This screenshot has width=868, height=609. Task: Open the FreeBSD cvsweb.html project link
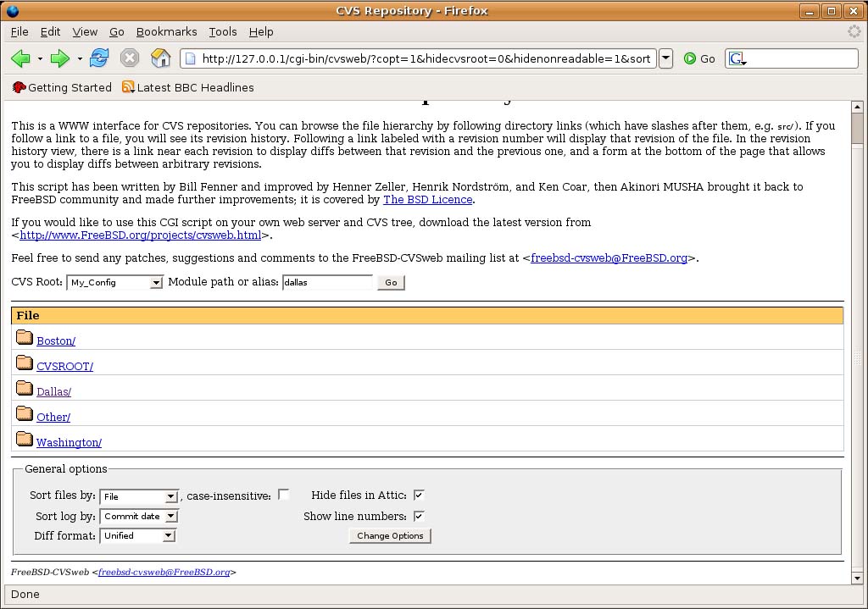pos(141,235)
